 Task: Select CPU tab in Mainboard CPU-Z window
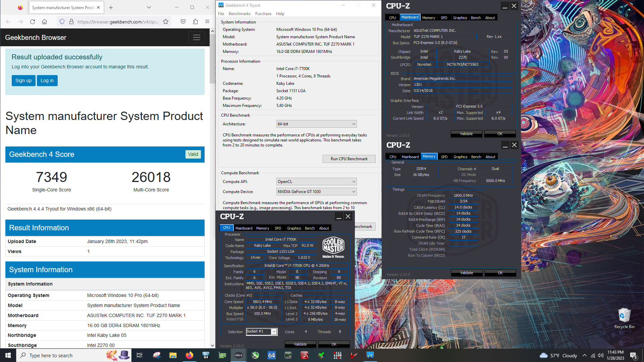[x=392, y=18]
